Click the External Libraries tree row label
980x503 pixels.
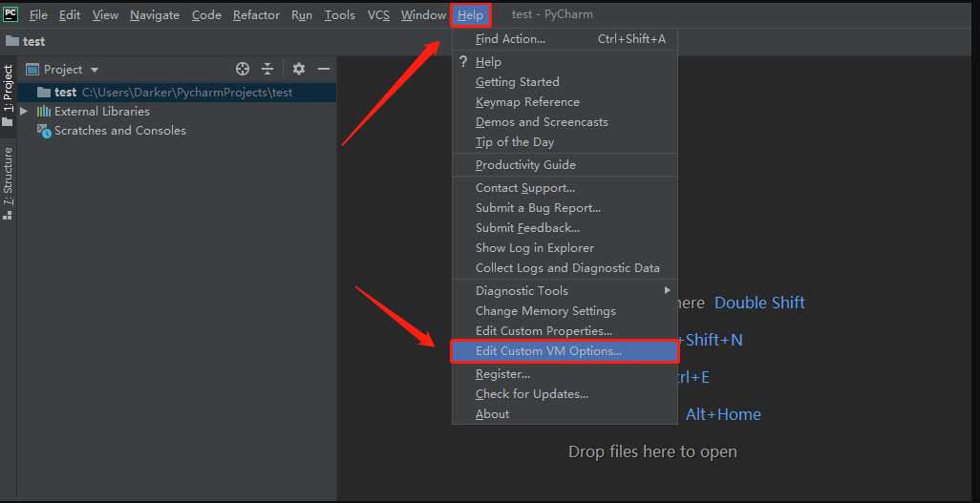[x=102, y=112]
